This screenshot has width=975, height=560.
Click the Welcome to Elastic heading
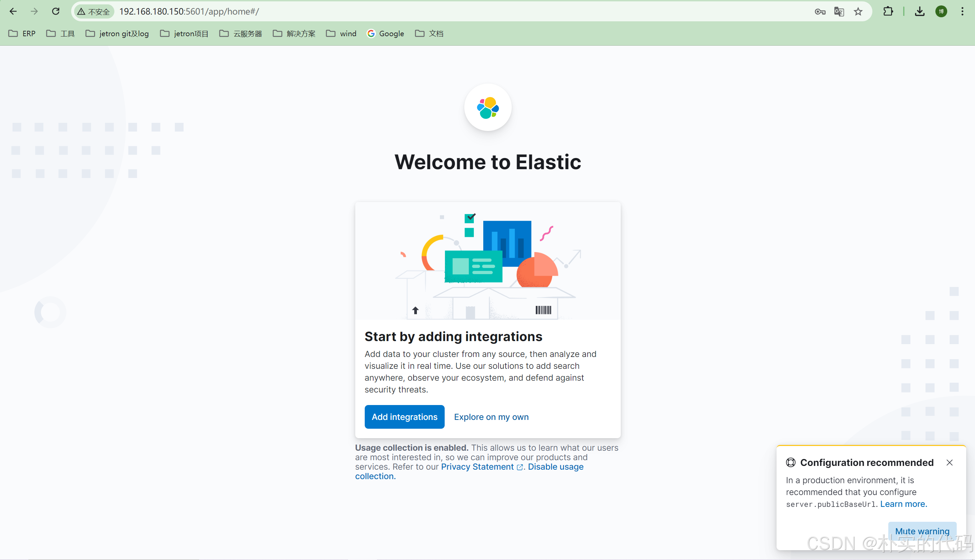point(488,162)
